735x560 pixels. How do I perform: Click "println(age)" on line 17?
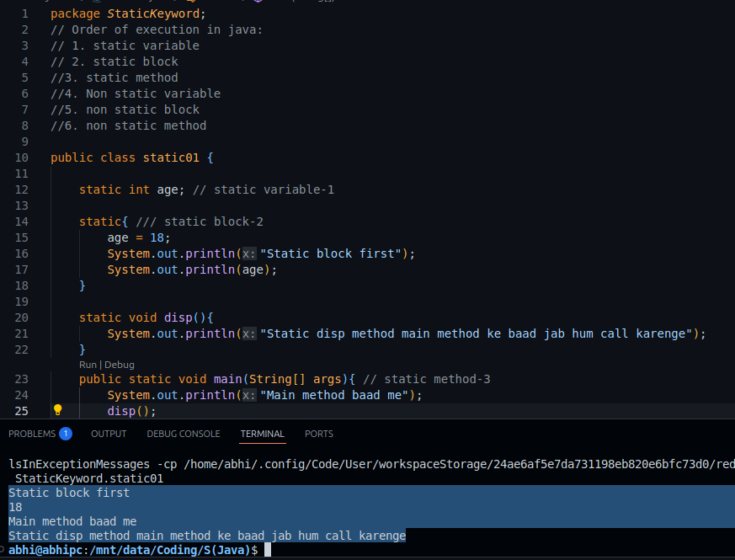(227, 269)
